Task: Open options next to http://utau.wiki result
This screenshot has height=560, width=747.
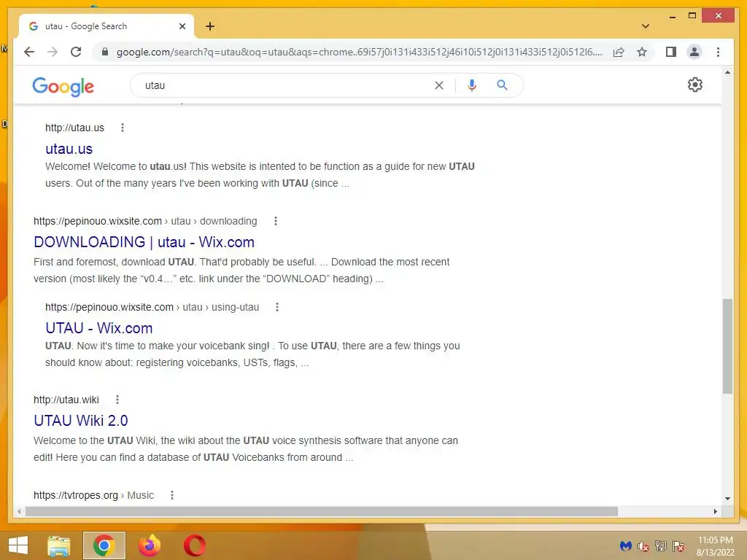Action: (x=117, y=400)
